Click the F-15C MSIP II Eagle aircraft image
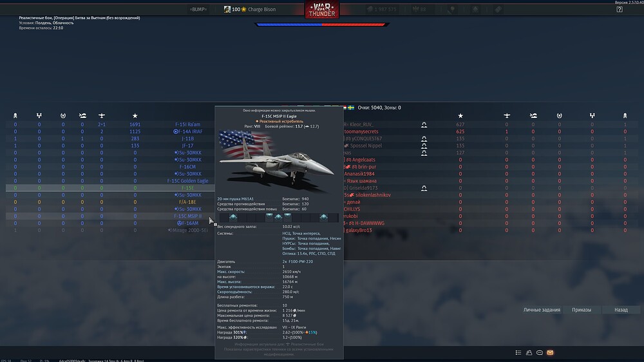 277,161
